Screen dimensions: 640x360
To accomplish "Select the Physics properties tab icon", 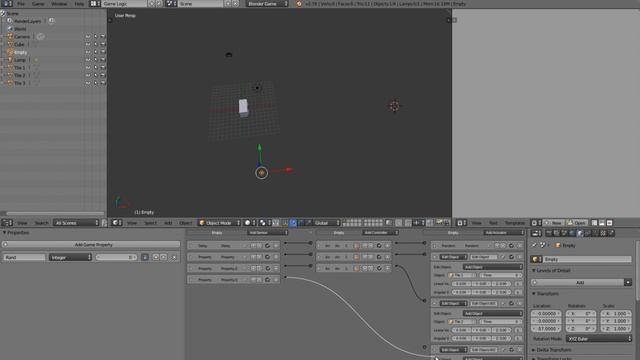I will 611,233.
